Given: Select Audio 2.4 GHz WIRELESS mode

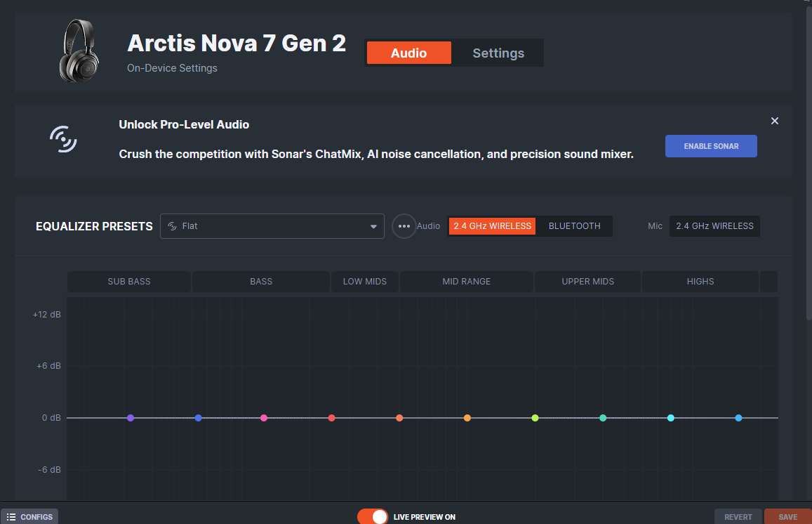Looking at the screenshot, I should [x=492, y=226].
